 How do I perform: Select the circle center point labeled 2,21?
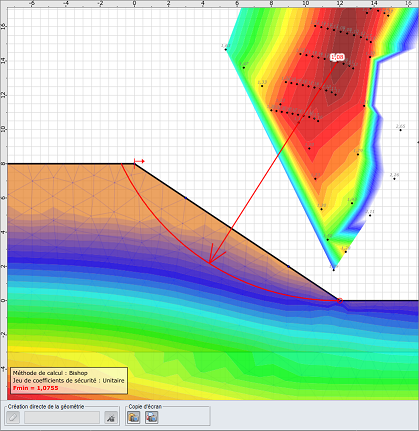coord(370,215)
